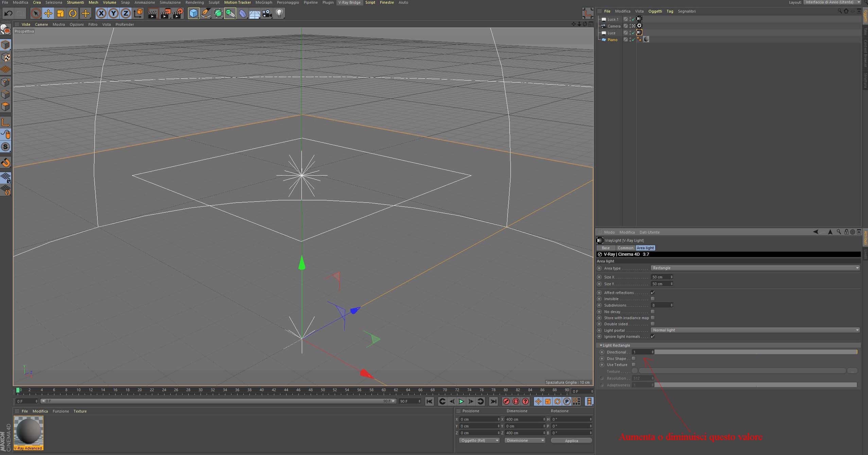868x455 pixels.
Task: Click the Undo arrow icon
Action: [x=8, y=14]
